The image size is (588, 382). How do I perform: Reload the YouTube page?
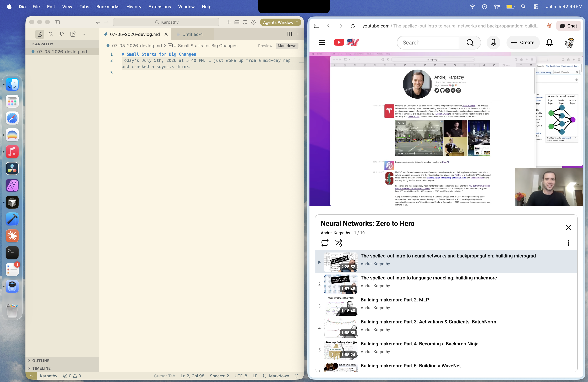point(353,26)
